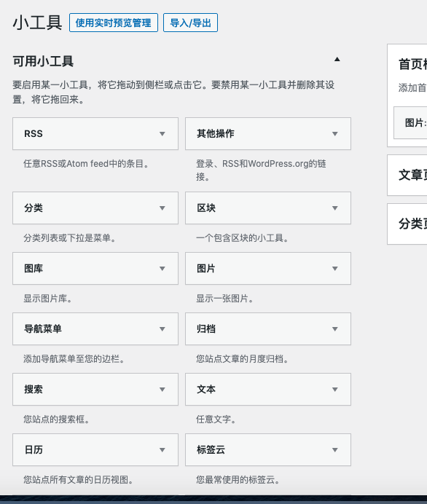The height and width of the screenshot is (504, 427).
Task: Expand the 导航菜单 widget arrow
Action: 162,329
